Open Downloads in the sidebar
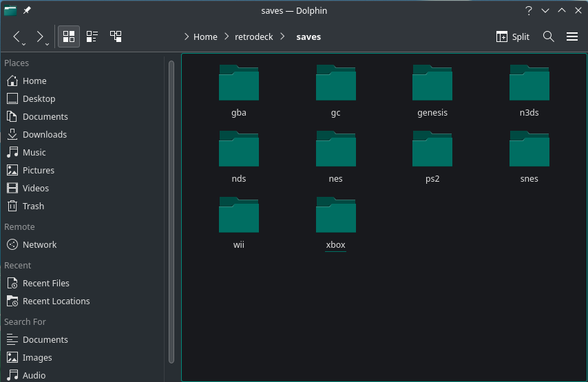 tap(44, 134)
